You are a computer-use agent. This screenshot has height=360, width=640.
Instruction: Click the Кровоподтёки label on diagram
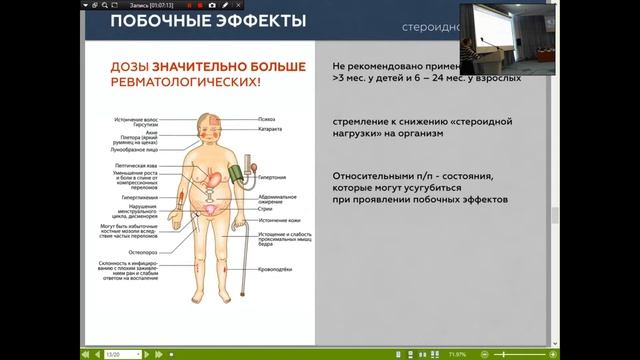click(x=275, y=269)
